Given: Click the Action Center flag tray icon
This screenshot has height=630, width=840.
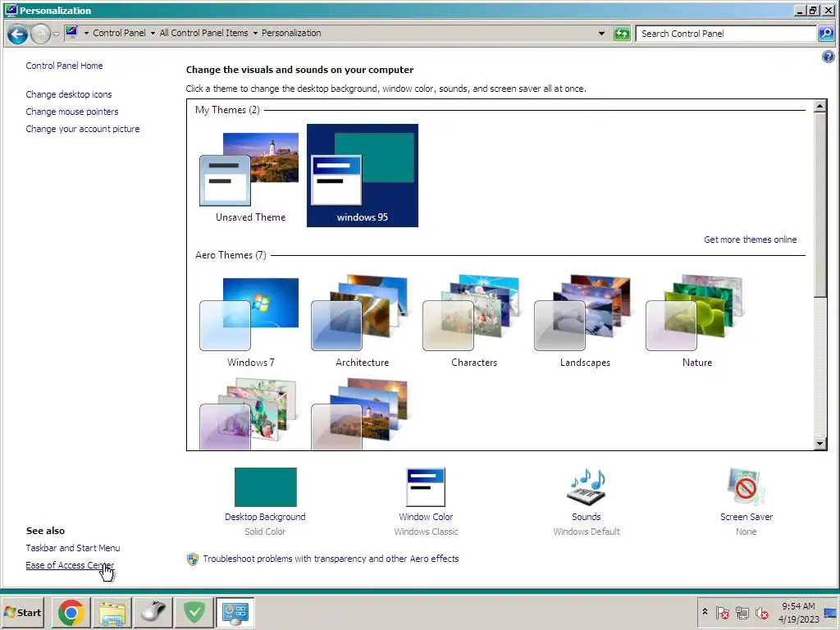Looking at the screenshot, I should pyautogui.click(x=722, y=612).
